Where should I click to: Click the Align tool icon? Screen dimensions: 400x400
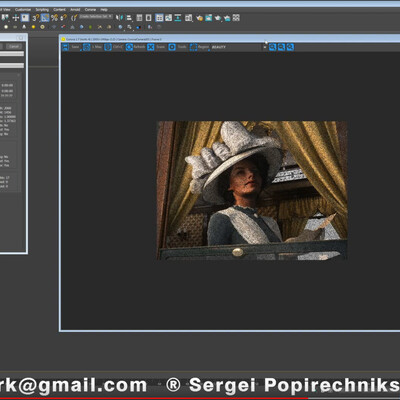pyautogui.click(x=129, y=18)
